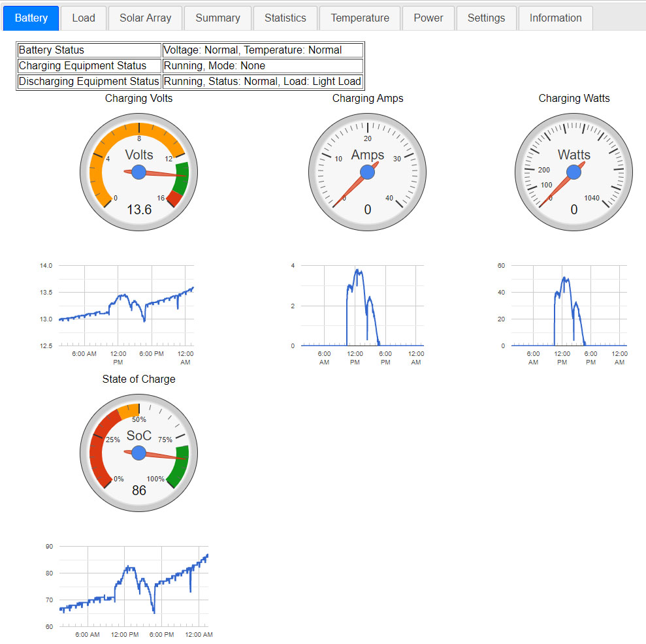View the Statistics tab
The height and width of the screenshot is (644, 646).
point(285,18)
